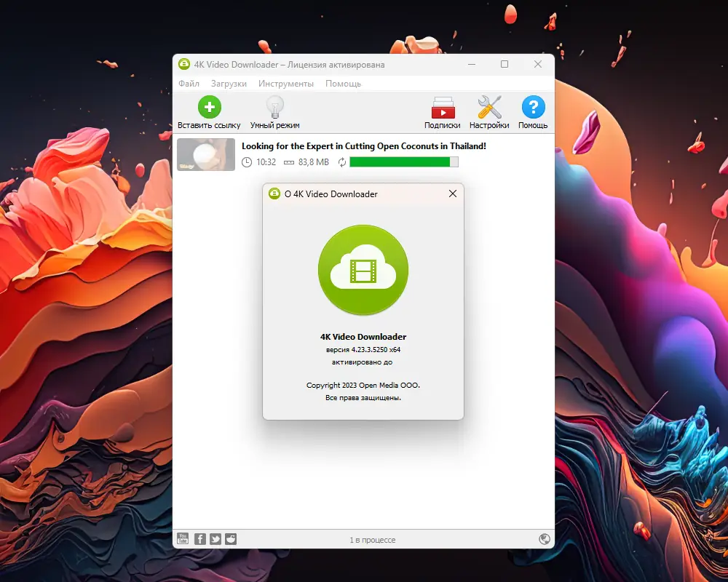Click the blue Help (Помощь) question icon
The image size is (728, 582).
[533, 107]
